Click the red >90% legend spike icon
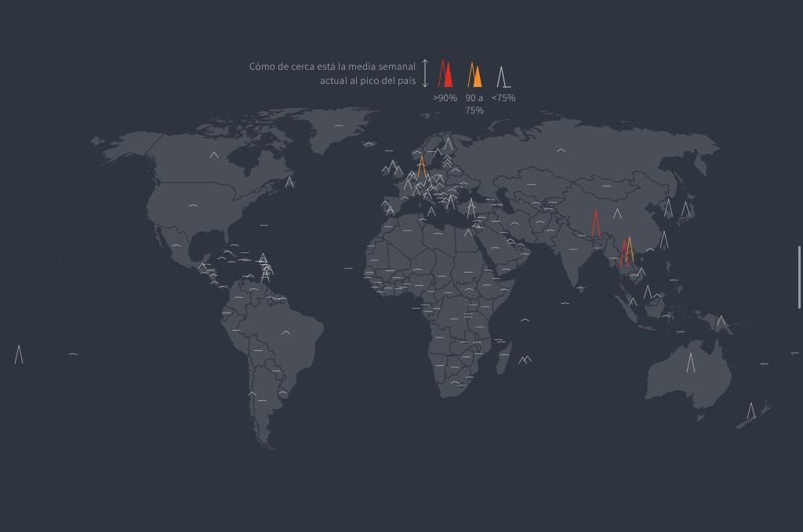Viewport: 803px width, 532px height. 445,74
